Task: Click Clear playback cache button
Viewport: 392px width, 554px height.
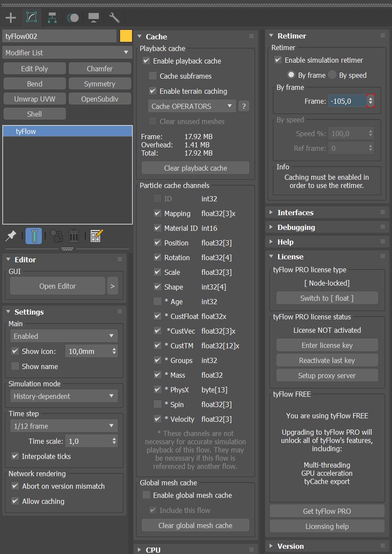Action: click(x=196, y=168)
